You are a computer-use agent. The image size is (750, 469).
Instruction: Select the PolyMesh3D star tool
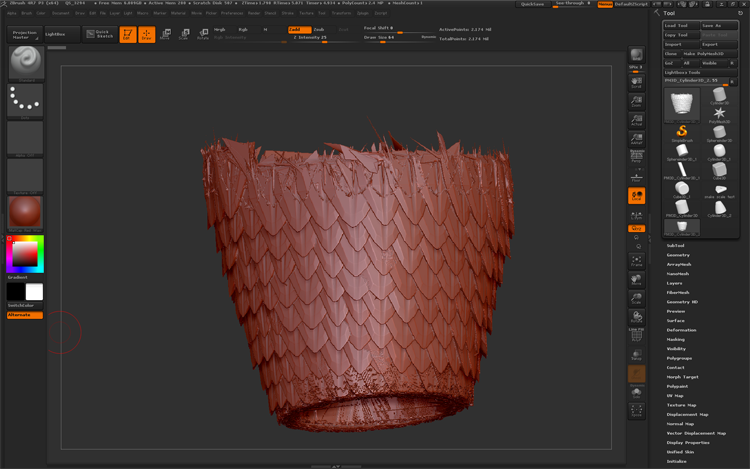719,115
